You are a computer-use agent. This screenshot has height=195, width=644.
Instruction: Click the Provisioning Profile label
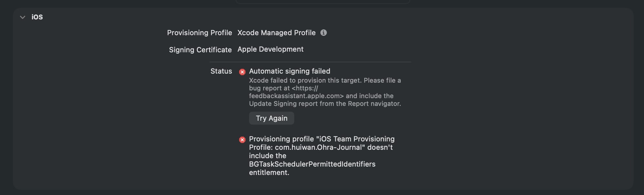(x=199, y=33)
